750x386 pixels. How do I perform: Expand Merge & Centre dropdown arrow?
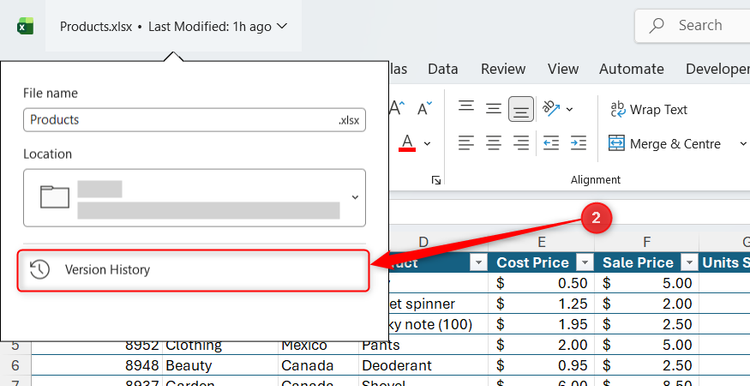point(742,143)
